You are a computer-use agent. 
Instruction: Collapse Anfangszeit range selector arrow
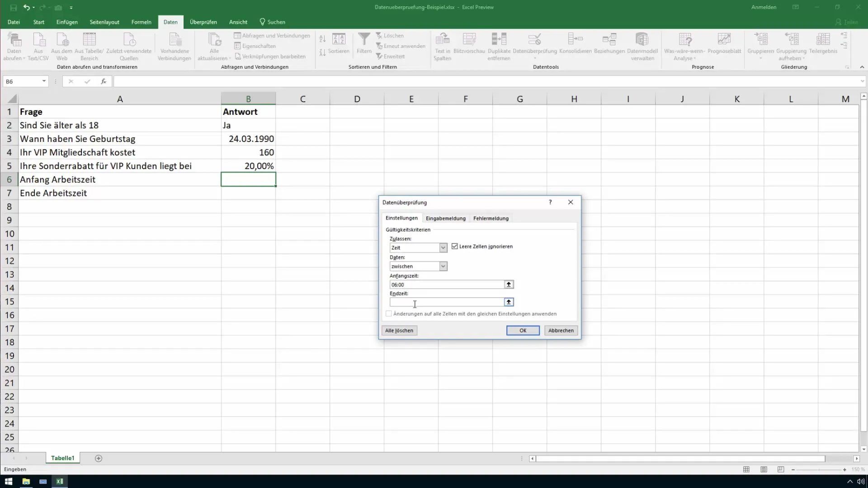tap(509, 284)
